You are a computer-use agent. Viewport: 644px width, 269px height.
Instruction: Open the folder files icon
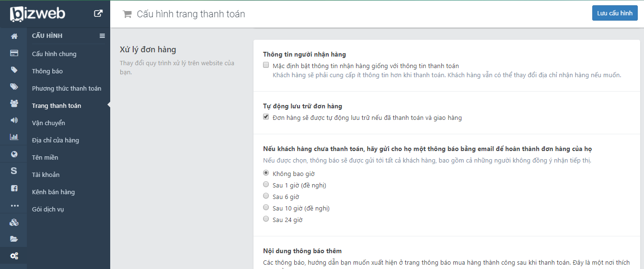coord(14,239)
